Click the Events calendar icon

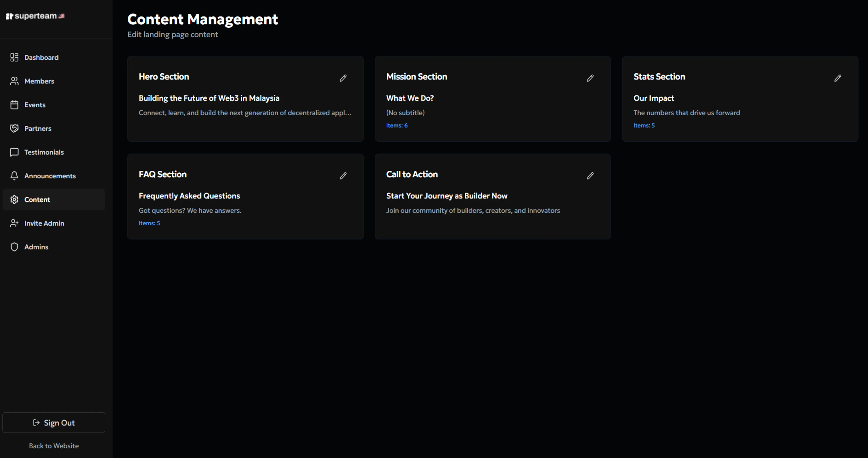(14, 105)
